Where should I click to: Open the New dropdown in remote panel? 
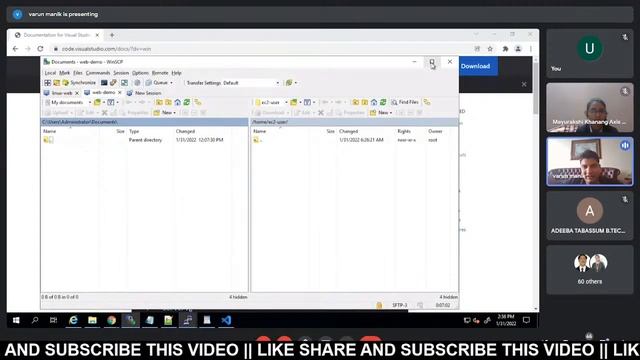click(x=381, y=113)
